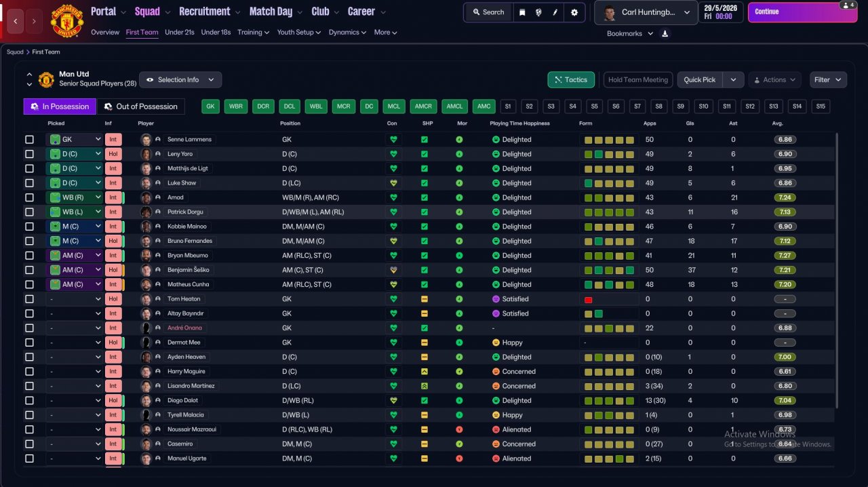
Task: Switch to Out of Possession view
Action: pyautogui.click(x=141, y=106)
